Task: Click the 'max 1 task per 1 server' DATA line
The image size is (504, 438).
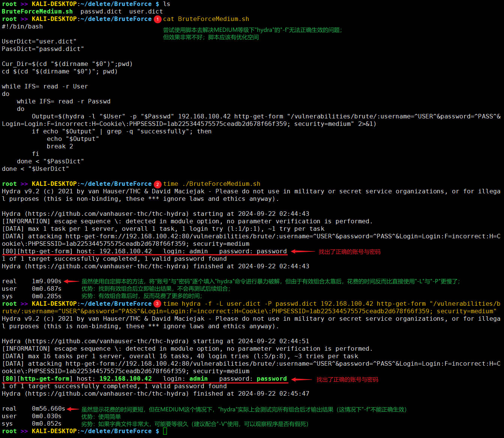Action: coord(163,229)
